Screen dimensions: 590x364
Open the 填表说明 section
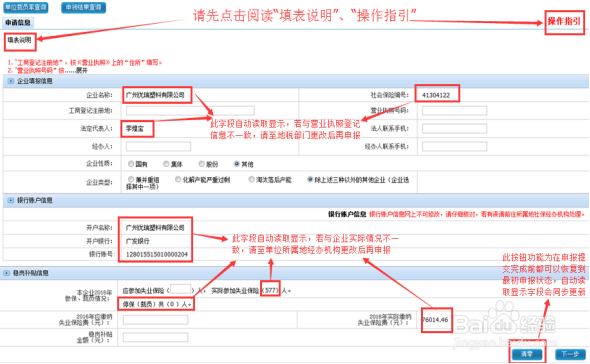[x=20, y=40]
